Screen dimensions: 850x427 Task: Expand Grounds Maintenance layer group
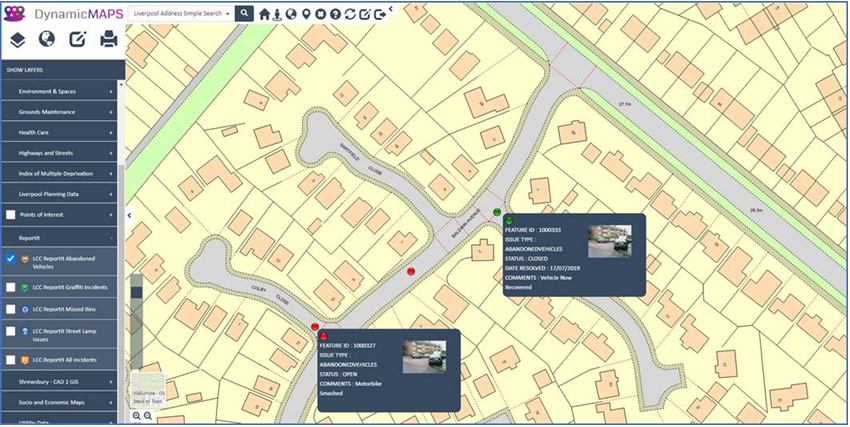click(x=59, y=112)
